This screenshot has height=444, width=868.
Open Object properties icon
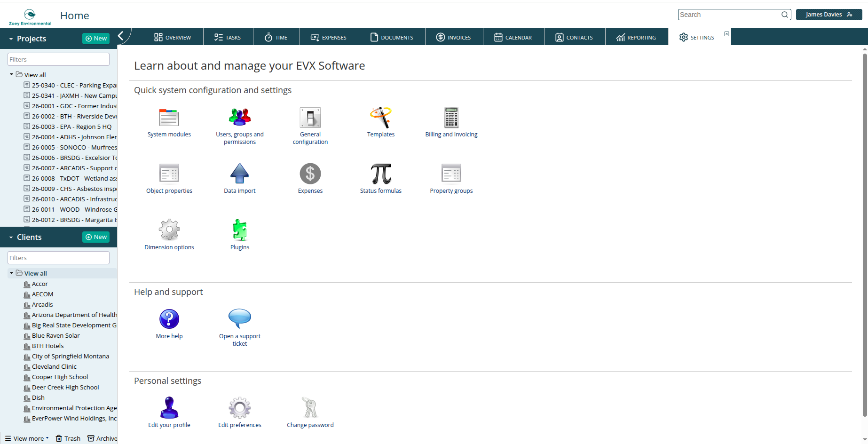click(169, 173)
